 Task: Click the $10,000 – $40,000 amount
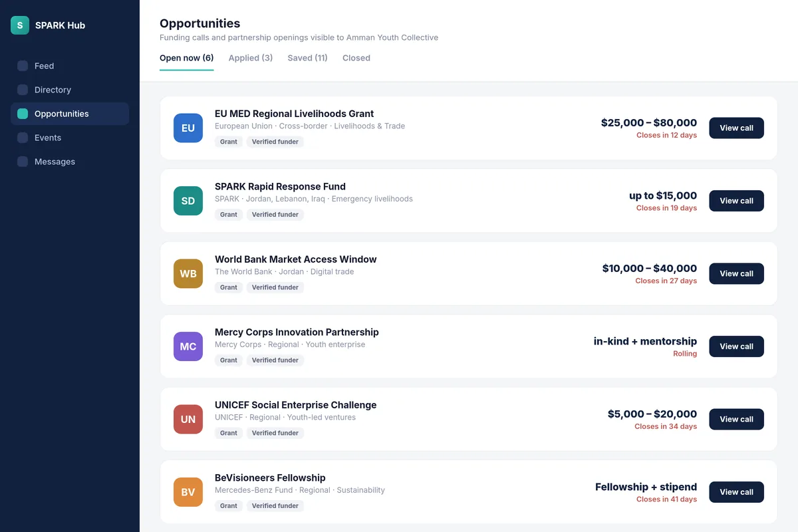650,268
